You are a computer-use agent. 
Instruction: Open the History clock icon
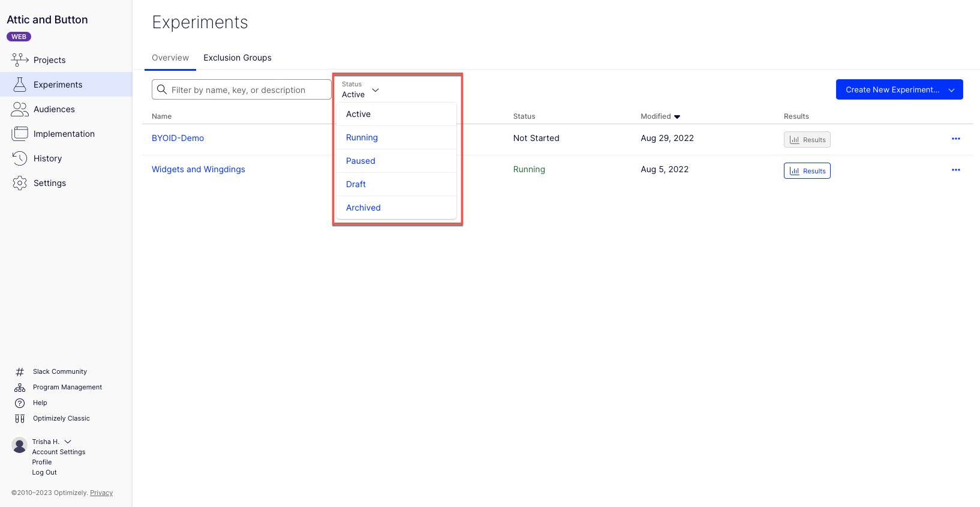tap(20, 158)
